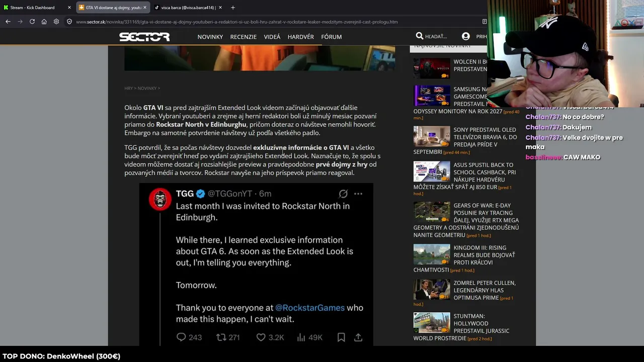Click the tweet views icon showing 49K

click(301, 337)
